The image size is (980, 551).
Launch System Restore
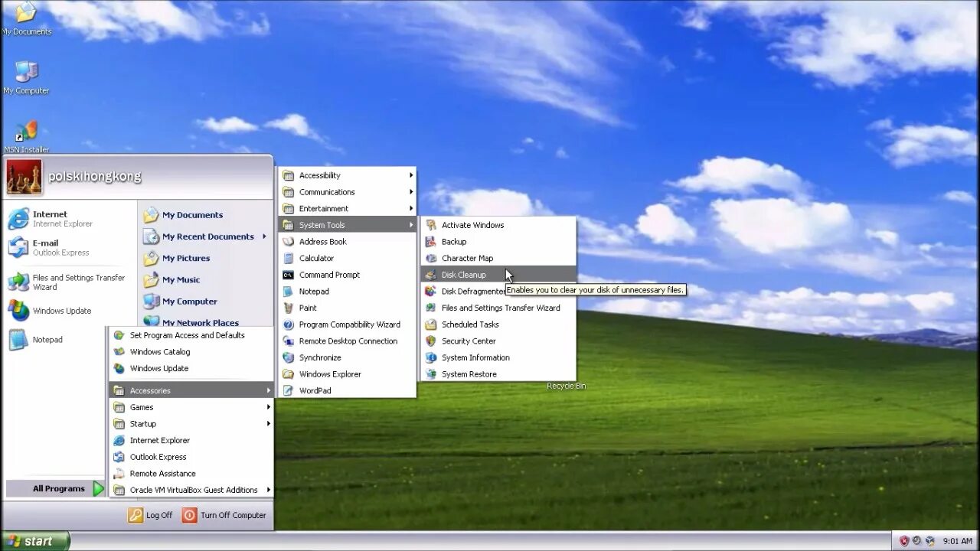[x=498, y=374]
